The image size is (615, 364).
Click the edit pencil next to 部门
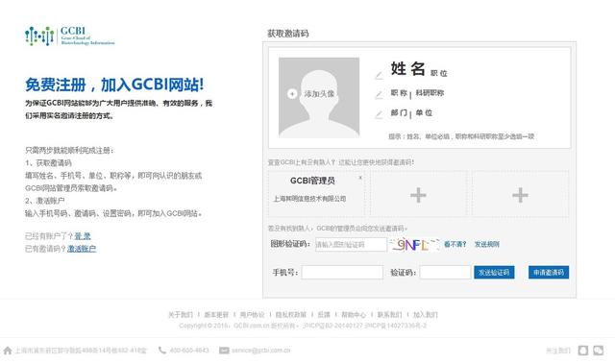379,115
